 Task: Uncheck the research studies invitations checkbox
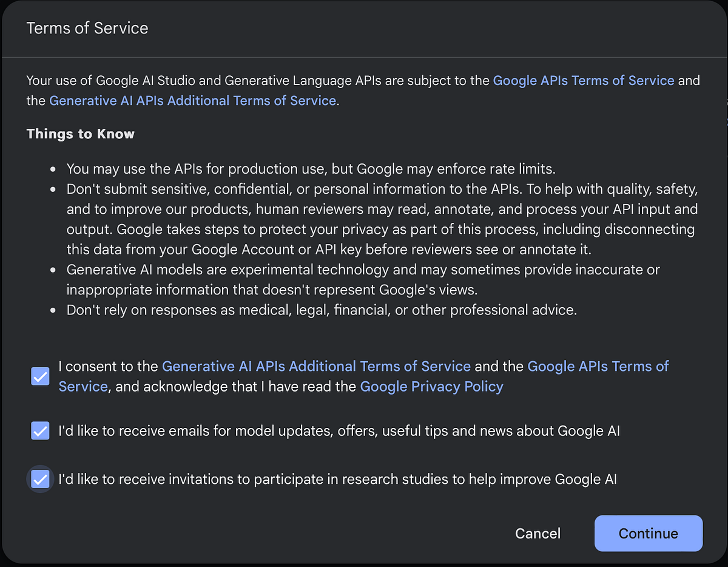click(x=40, y=479)
